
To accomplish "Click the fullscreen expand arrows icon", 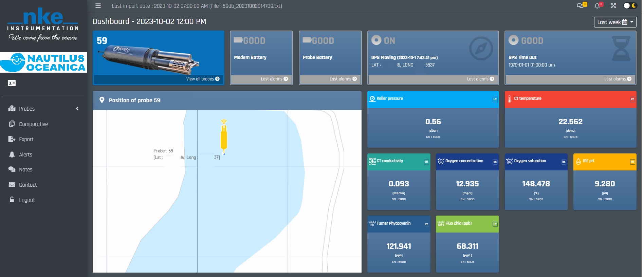I will 613,6.
